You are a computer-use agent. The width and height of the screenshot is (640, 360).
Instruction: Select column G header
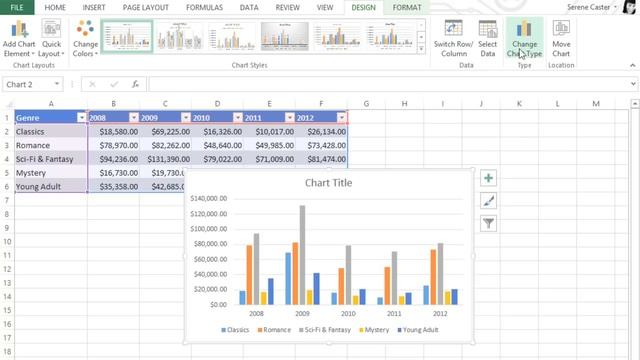tap(366, 104)
